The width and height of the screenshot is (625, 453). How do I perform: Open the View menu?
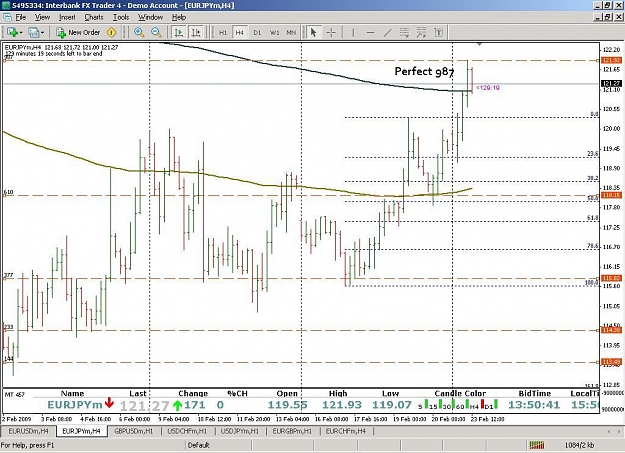[42, 17]
